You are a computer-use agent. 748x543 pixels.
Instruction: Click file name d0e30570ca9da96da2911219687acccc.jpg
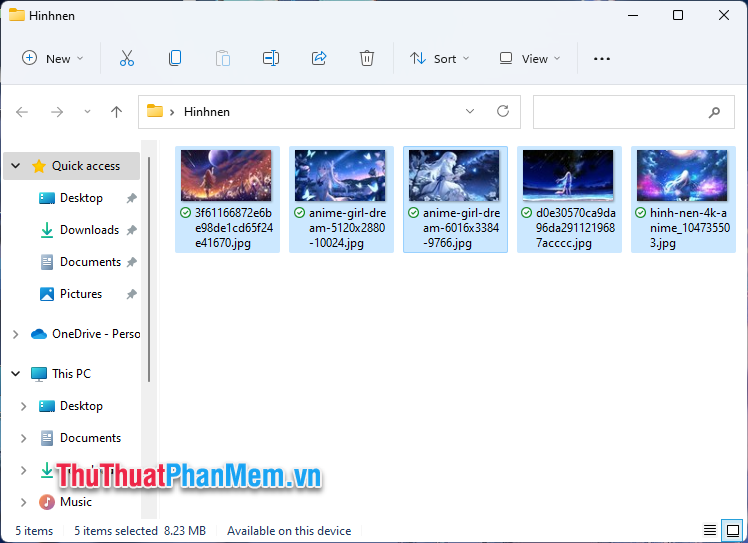[x=575, y=228]
